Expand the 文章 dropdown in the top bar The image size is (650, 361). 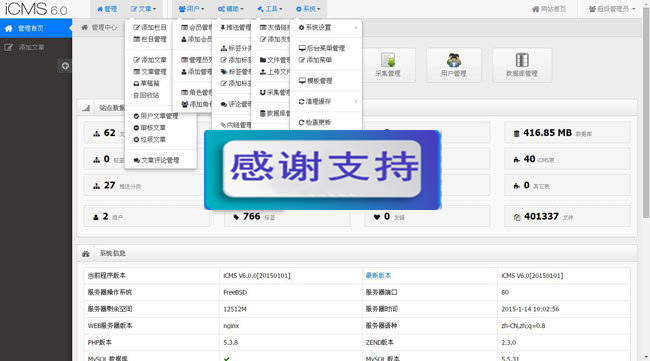point(143,9)
